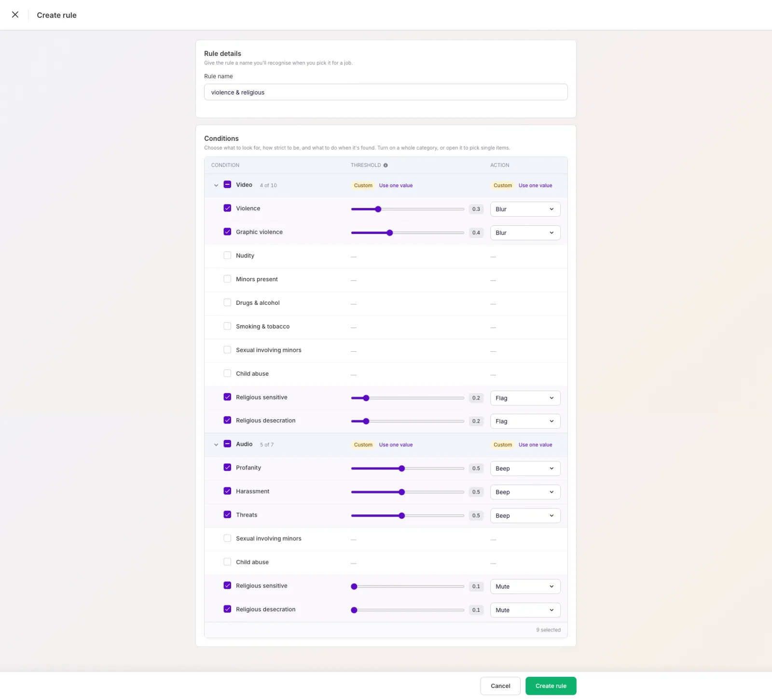Click the Graphic violence threshold slider handle
Viewport: 772px width, 700px height.
[x=390, y=233]
